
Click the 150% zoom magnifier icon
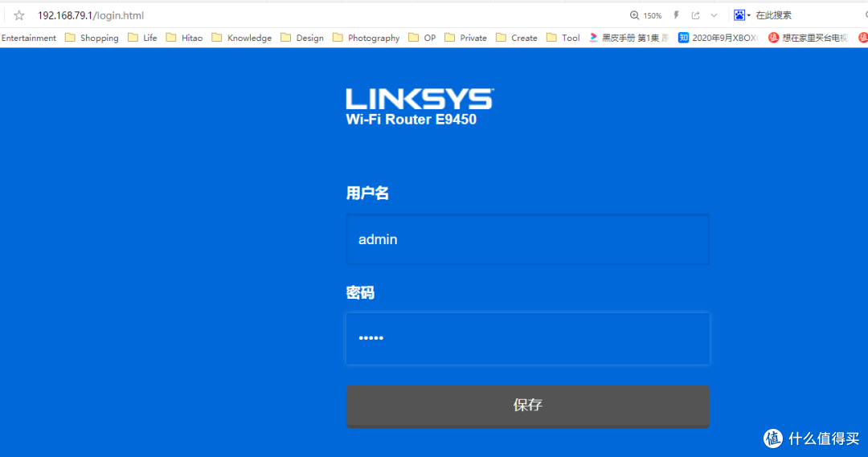pyautogui.click(x=634, y=15)
